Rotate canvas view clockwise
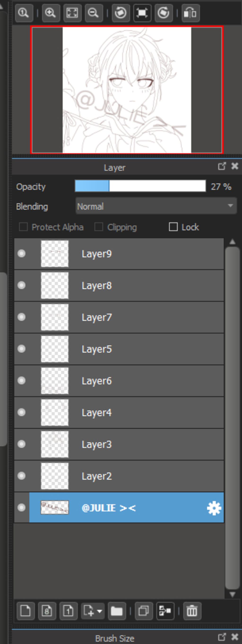Image resolution: width=242 pixels, height=644 pixels. click(x=164, y=13)
